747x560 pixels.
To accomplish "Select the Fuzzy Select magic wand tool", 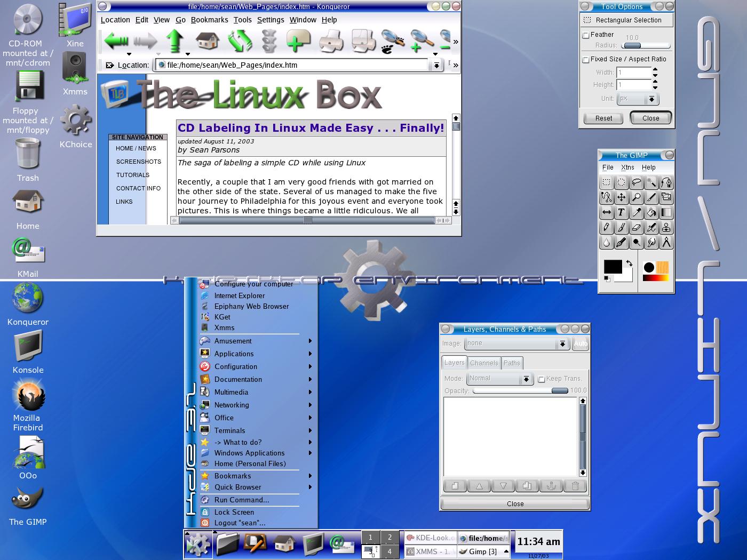I will (x=651, y=182).
